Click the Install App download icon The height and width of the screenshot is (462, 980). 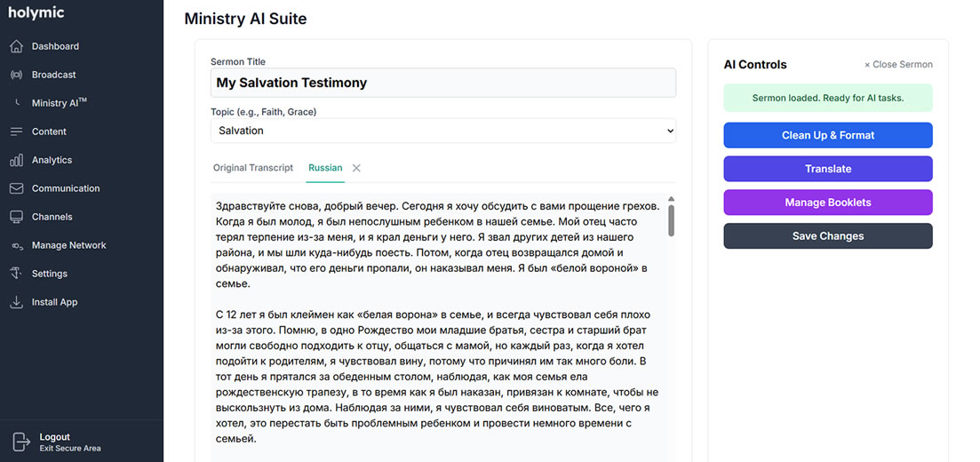pyautogui.click(x=16, y=302)
